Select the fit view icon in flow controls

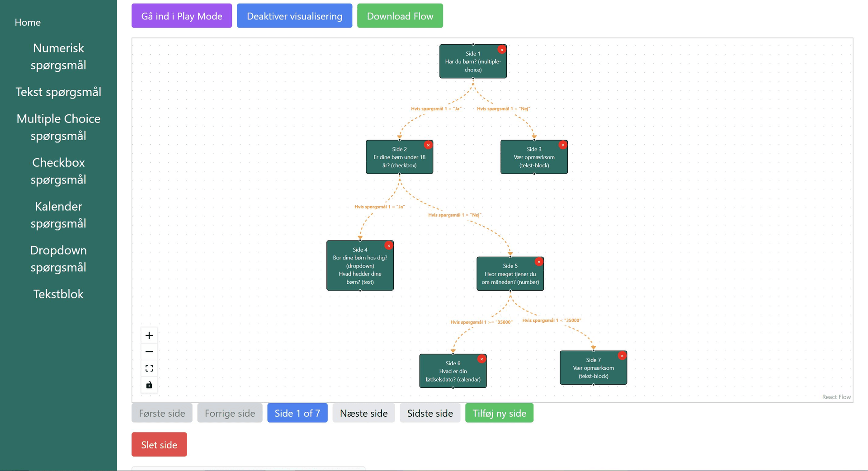[149, 368]
